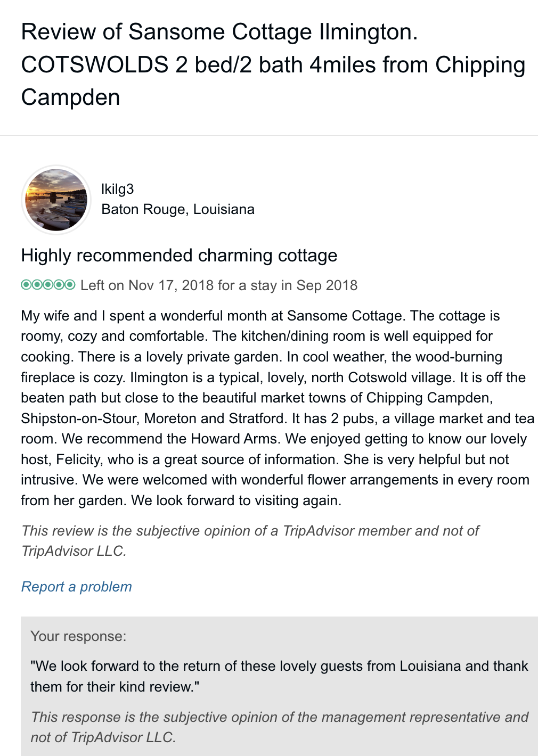
Task: Click the "Your response:" label
Action: [78, 636]
